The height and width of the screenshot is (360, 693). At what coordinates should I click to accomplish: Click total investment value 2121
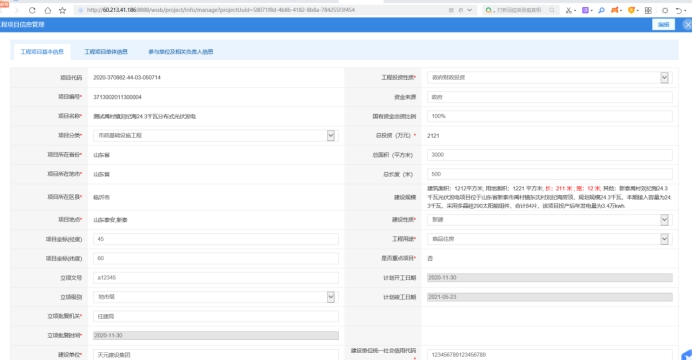click(x=433, y=136)
